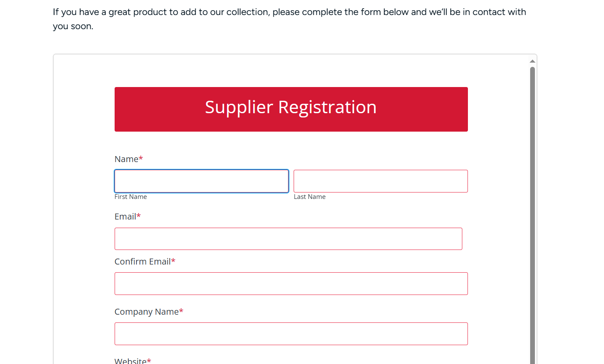Click the required asterisk after Company Name
604x364 pixels.
[181, 311]
